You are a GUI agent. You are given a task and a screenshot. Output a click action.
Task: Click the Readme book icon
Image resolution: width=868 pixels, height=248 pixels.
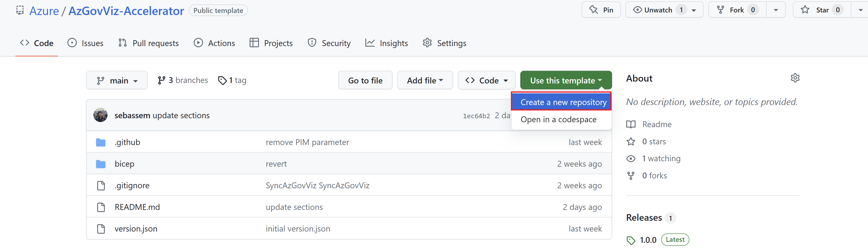pos(631,125)
